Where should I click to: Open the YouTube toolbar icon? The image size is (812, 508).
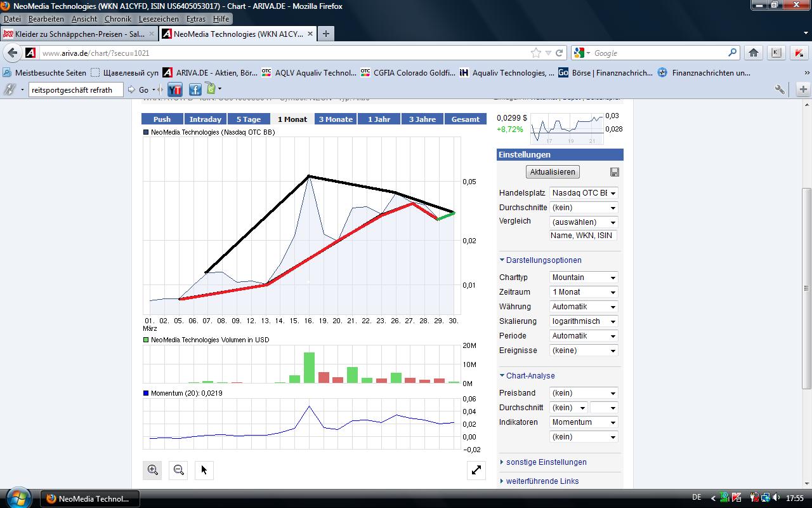(x=174, y=90)
